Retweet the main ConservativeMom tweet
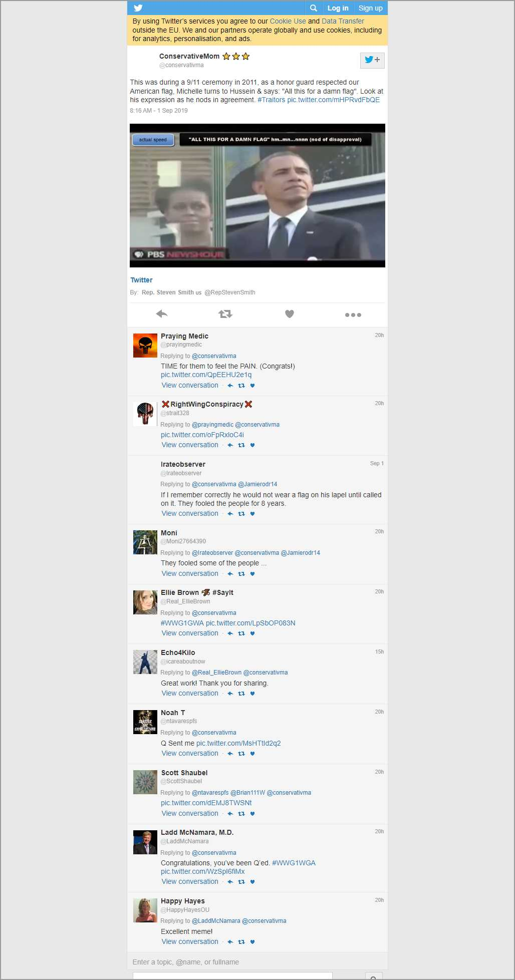 225,314
